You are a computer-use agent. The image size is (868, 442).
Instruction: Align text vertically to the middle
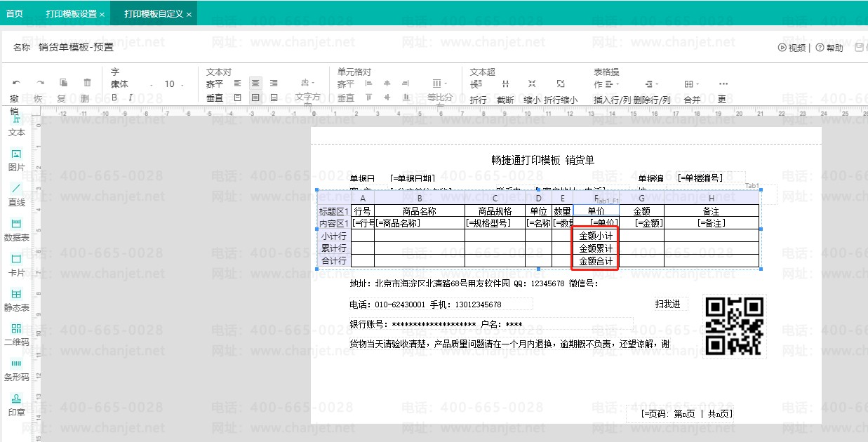pos(255,98)
